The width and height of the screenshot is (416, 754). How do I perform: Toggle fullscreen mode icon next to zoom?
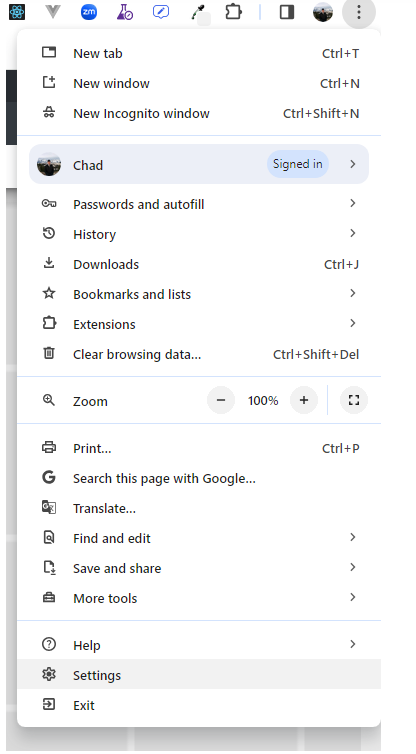click(354, 400)
